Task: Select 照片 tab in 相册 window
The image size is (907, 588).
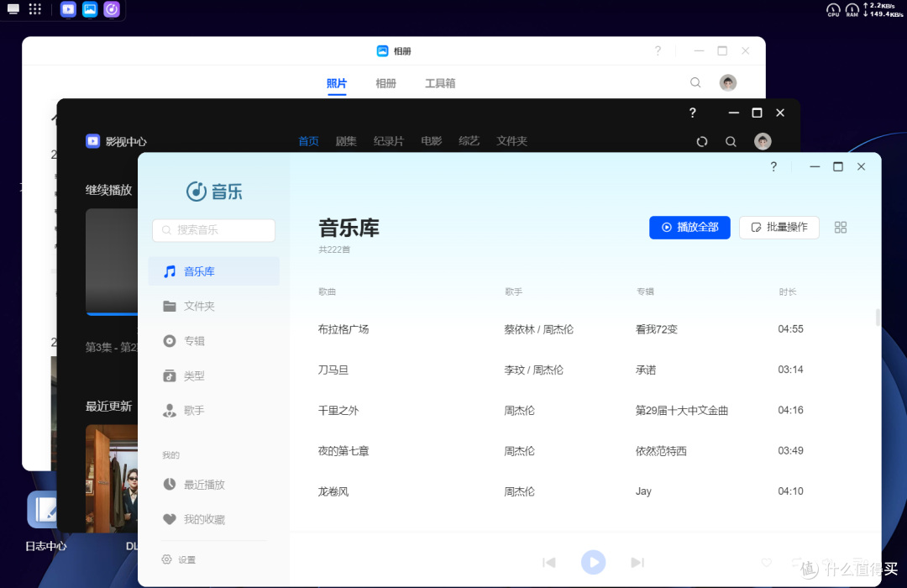Action: (337, 83)
